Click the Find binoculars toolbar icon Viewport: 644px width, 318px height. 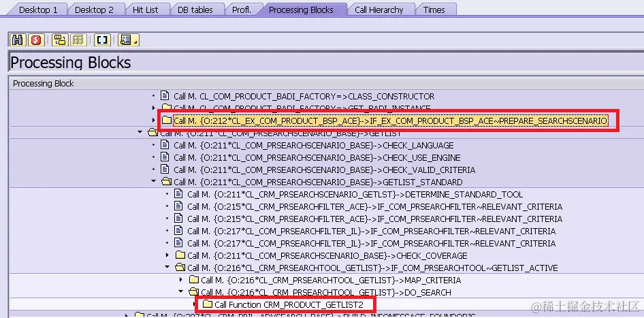[x=18, y=40]
